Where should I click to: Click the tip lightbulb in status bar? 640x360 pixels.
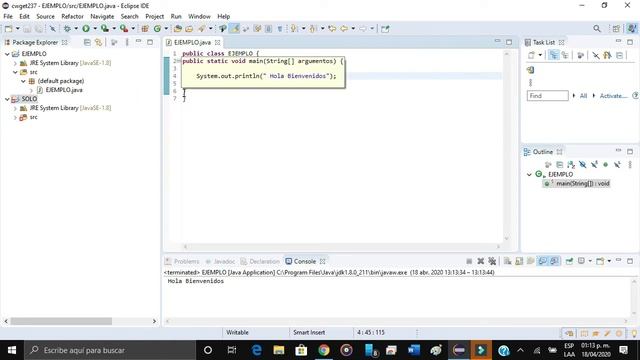634,333
